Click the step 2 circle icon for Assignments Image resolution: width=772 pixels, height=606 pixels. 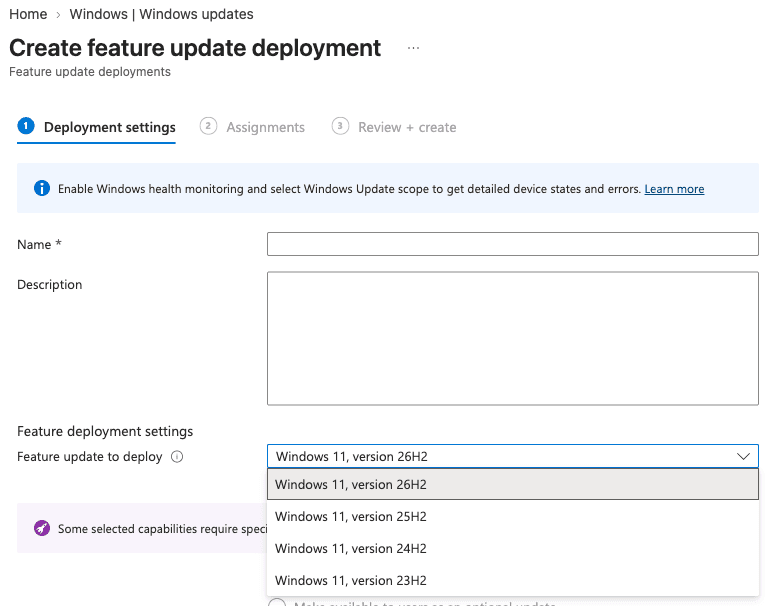(x=208, y=126)
